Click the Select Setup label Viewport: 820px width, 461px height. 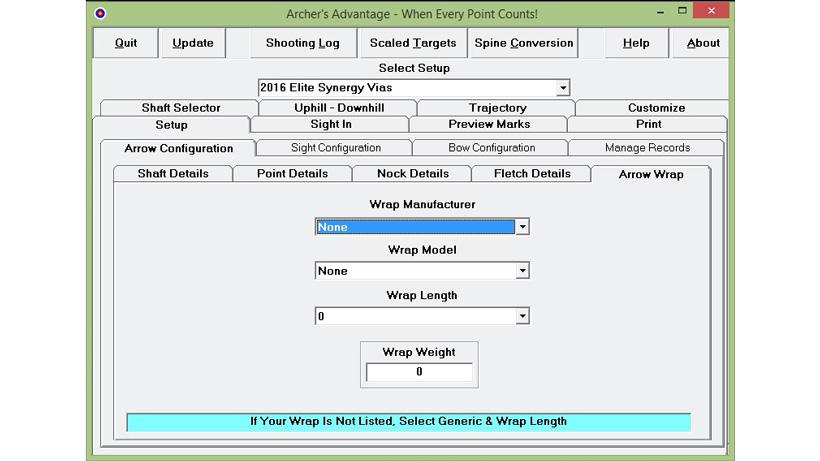coord(414,68)
